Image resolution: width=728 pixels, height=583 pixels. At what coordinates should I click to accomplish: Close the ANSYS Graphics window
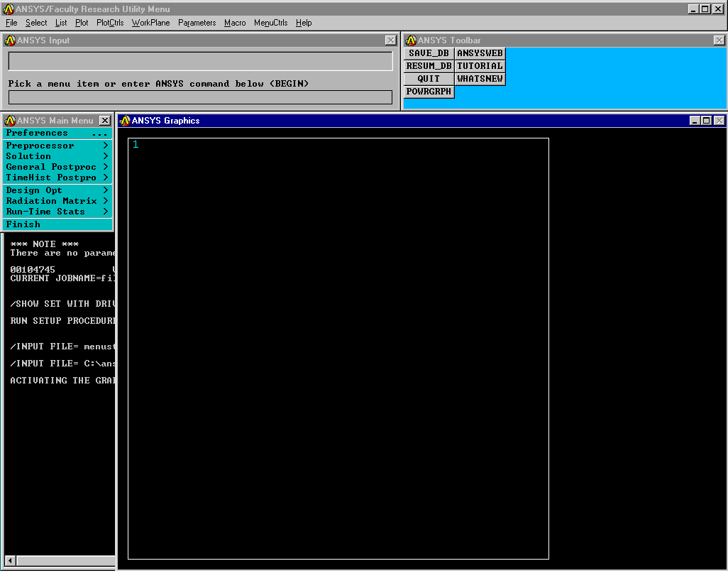click(719, 121)
